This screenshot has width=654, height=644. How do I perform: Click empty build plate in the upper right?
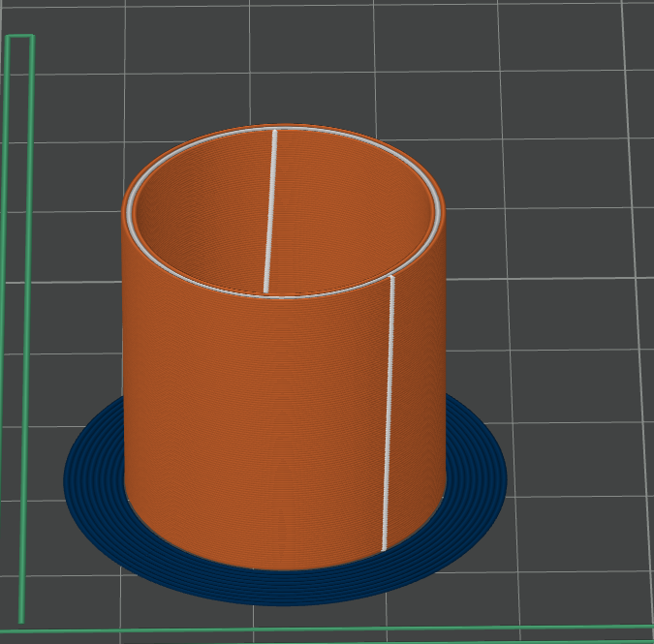coord(562,97)
